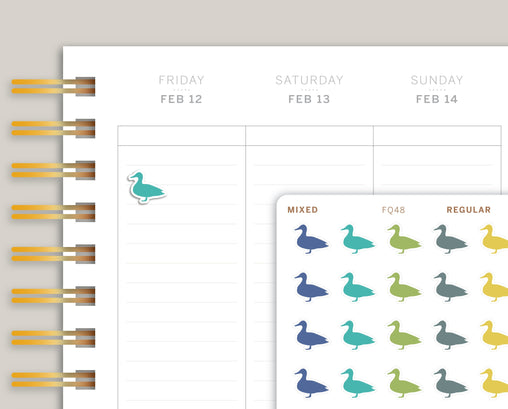The image size is (508, 409).
Task: Choose the gray duck in the top sticker row
Action: click(450, 239)
